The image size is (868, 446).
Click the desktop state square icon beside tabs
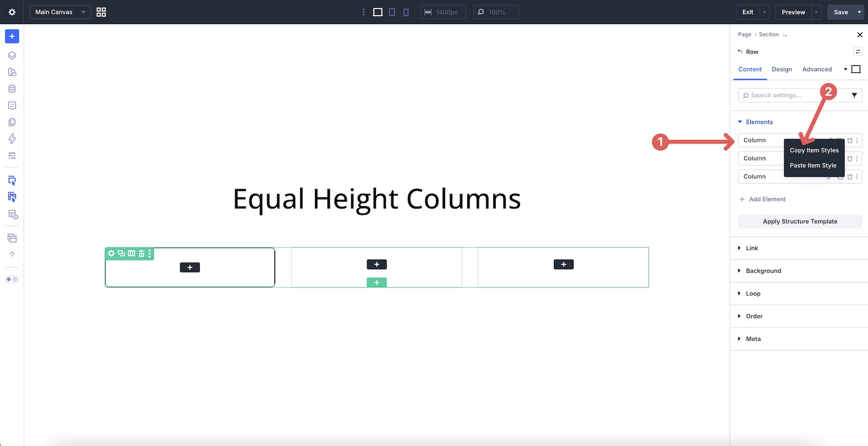[856, 70]
